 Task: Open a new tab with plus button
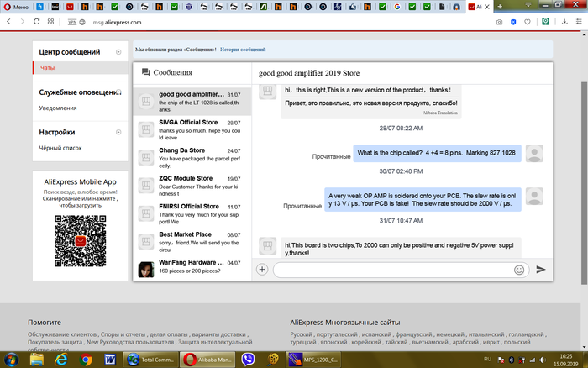[x=500, y=7]
